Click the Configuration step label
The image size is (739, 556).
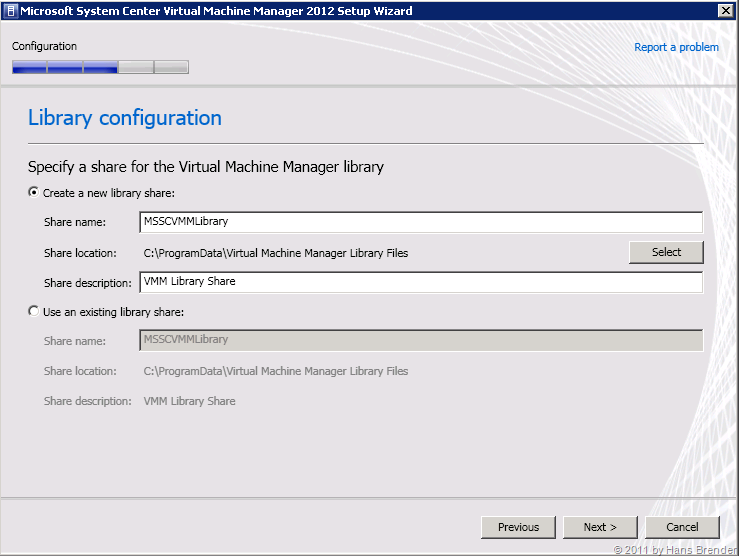44,46
